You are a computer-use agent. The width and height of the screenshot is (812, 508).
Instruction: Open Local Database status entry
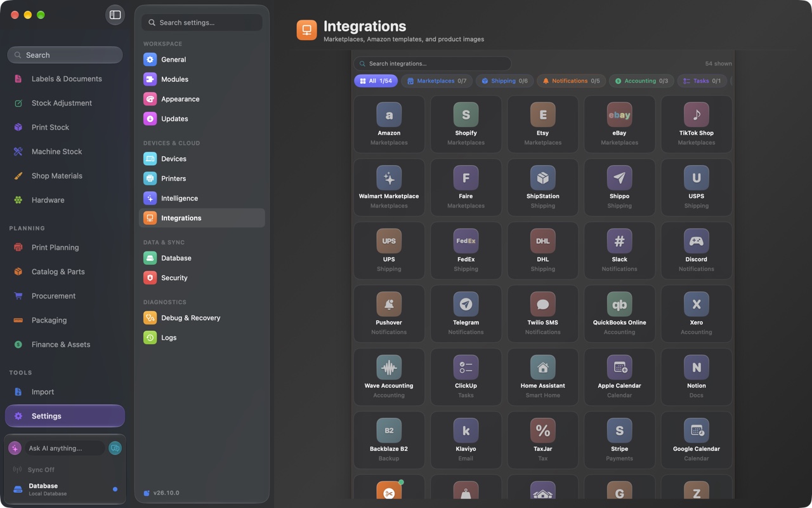[x=65, y=489]
